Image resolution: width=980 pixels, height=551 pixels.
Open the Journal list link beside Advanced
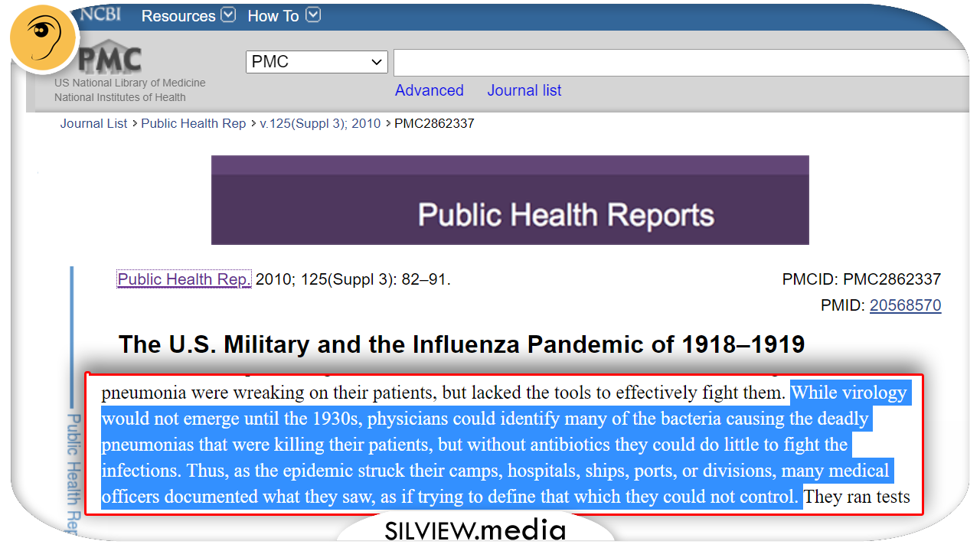(x=524, y=90)
